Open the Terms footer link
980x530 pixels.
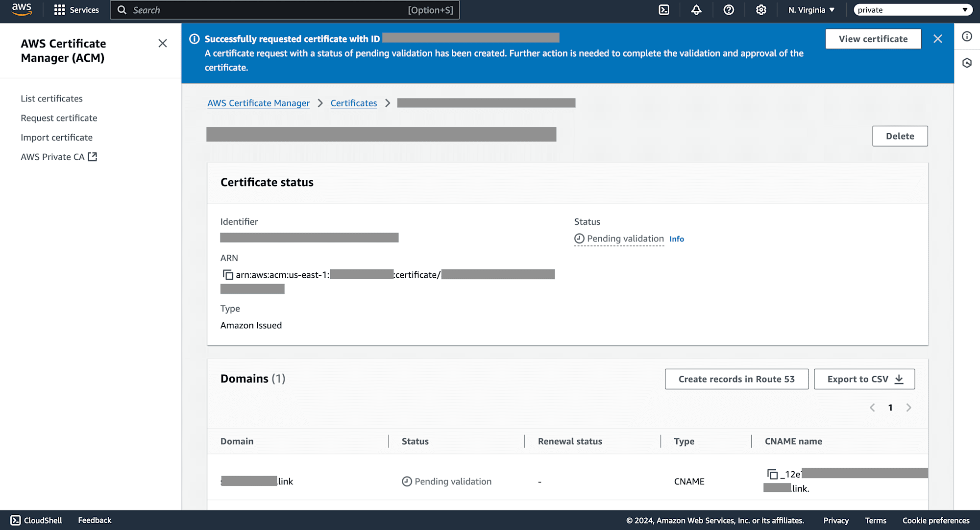coord(876,521)
